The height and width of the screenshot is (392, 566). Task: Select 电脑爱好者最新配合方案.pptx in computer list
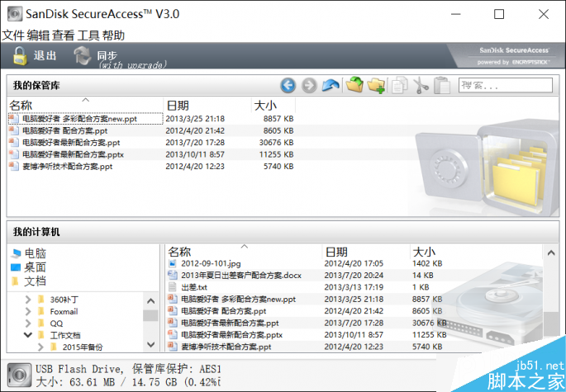click(x=231, y=335)
